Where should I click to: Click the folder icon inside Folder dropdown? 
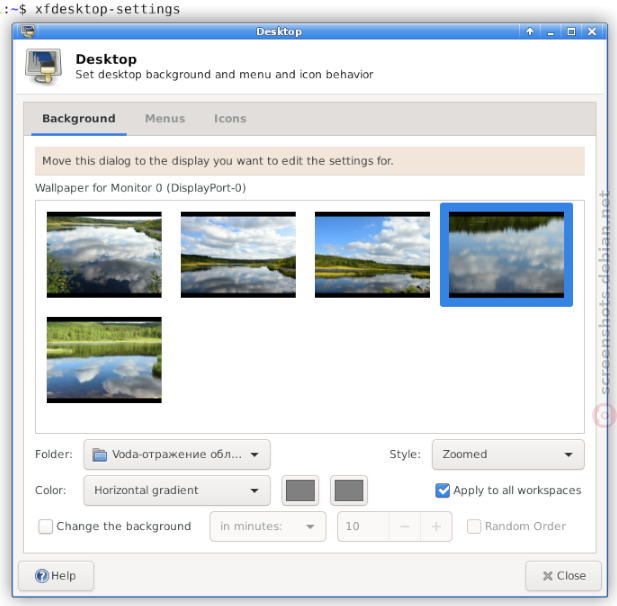[x=100, y=455]
